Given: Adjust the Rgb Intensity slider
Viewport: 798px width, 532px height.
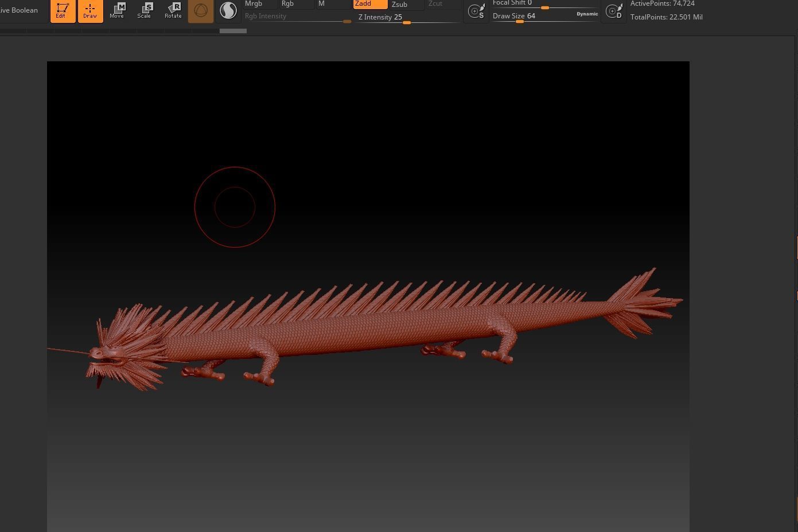Looking at the screenshot, I should pyautogui.click(x=297, y=17).
